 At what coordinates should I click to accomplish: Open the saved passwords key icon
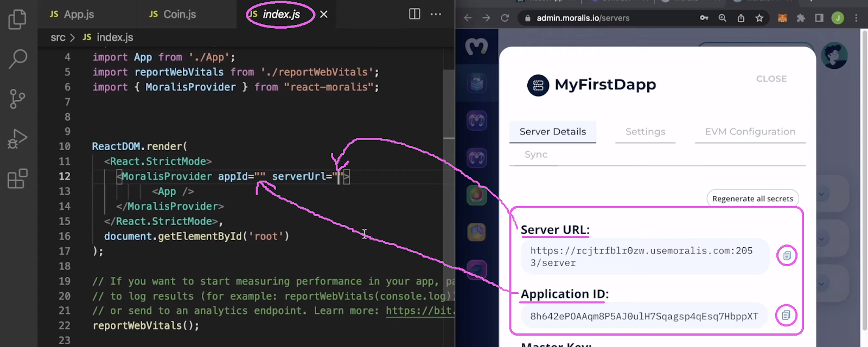click(x=704, y=18)
